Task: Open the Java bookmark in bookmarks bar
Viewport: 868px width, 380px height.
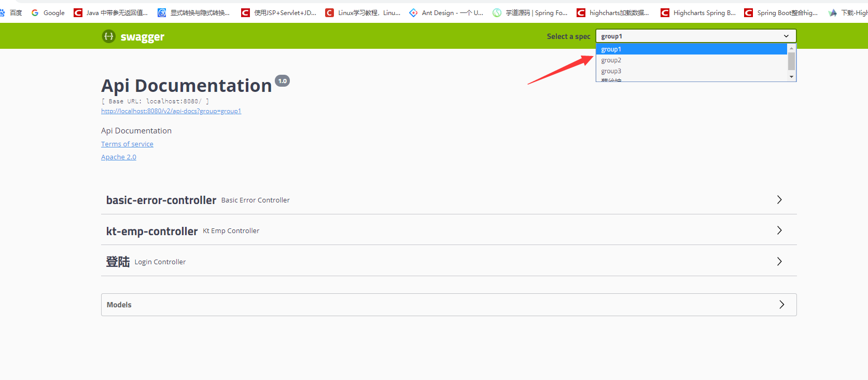Action: 111,12
